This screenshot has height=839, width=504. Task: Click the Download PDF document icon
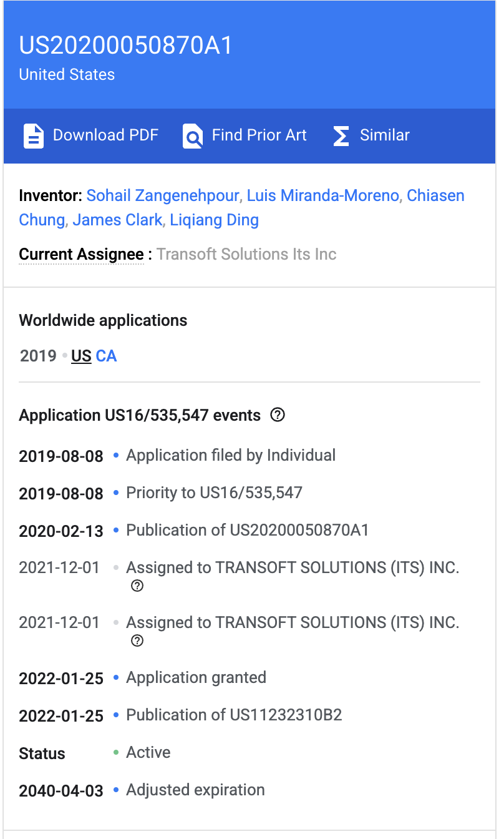[34, 135]
